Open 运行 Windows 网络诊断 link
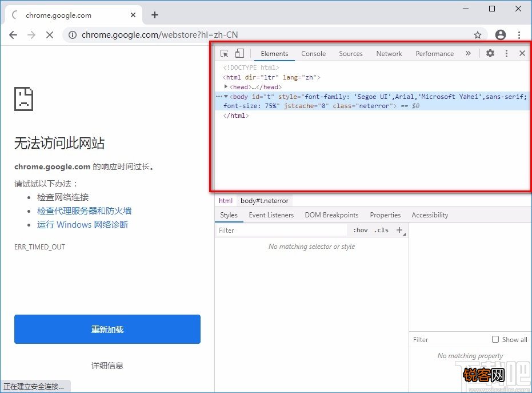 tap(82, 224)
